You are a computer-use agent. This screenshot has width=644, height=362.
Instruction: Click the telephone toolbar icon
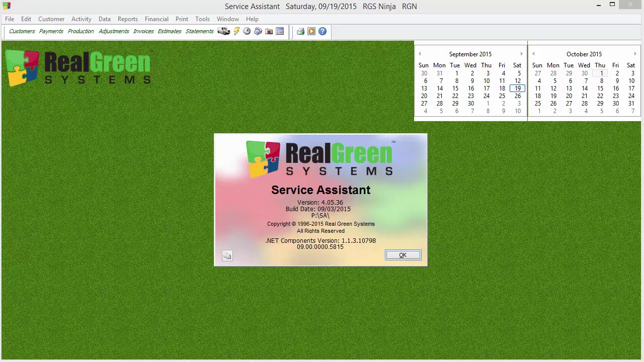click(x=258, y=31)
